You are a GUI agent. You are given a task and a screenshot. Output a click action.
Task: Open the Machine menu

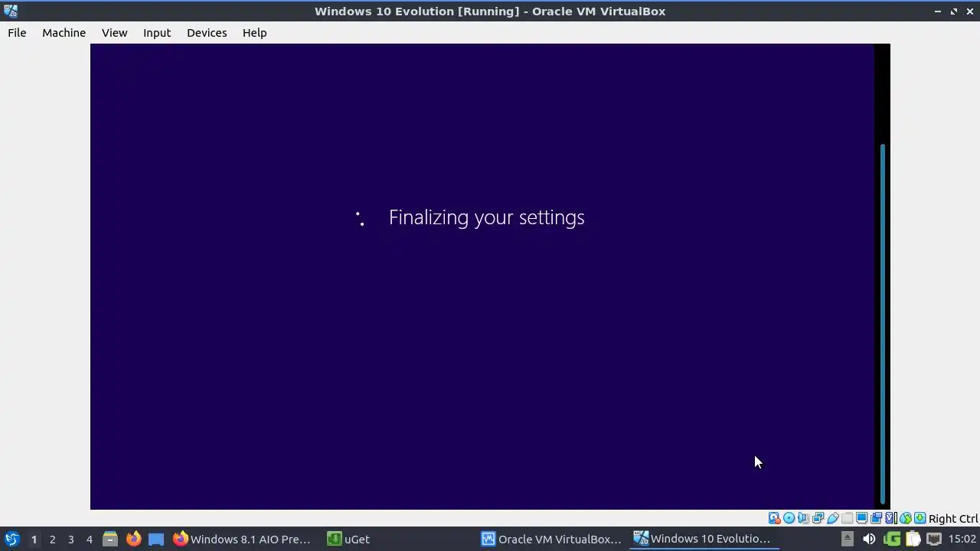[64, 33]
